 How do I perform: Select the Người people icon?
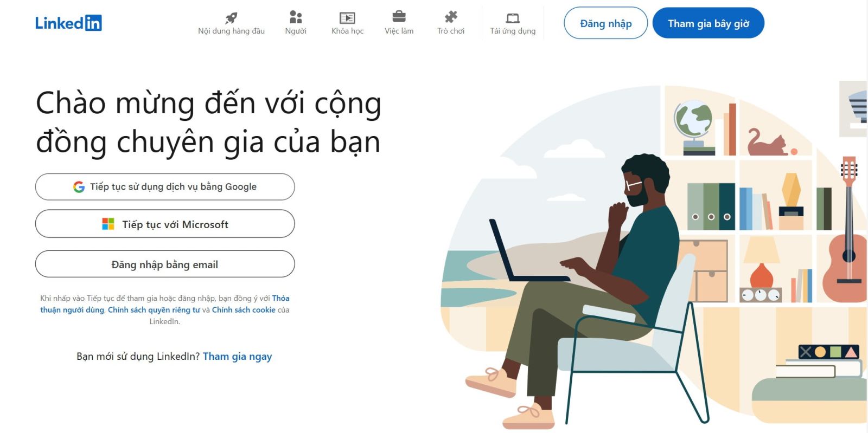(296, 17)
